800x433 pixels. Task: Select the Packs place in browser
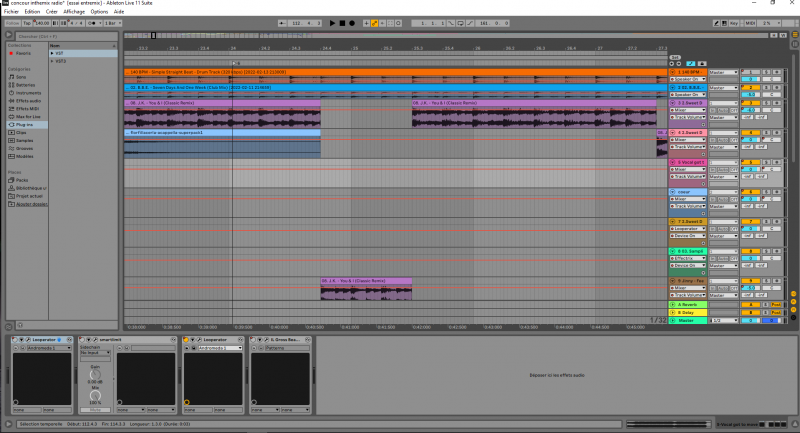click(22, 180)
